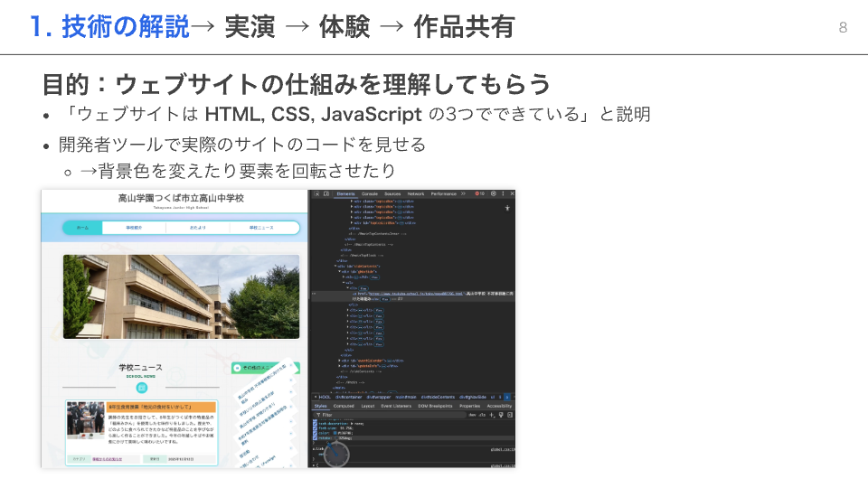Switch to the Performance tab
Screen dimensions: 868x488
tap(444, 193)
